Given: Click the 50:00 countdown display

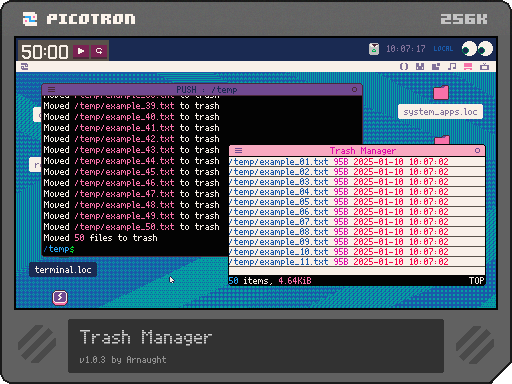Looking at the screenshot, I should point(45,52).
